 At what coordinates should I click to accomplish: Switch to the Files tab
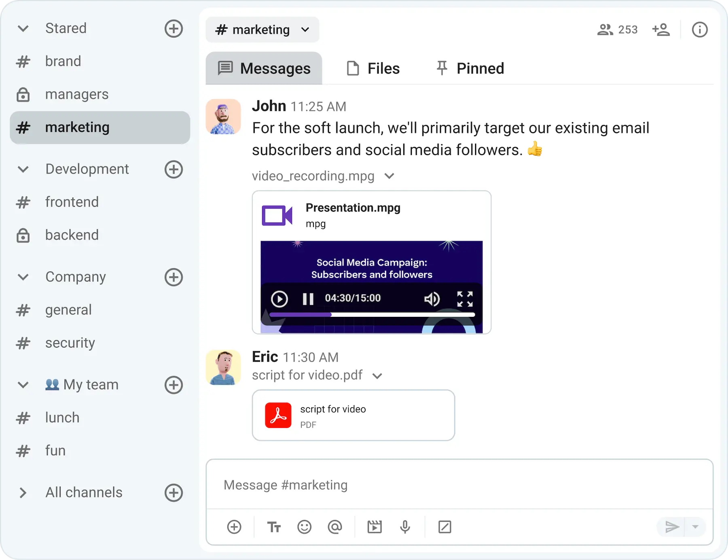tap(373, 68)
